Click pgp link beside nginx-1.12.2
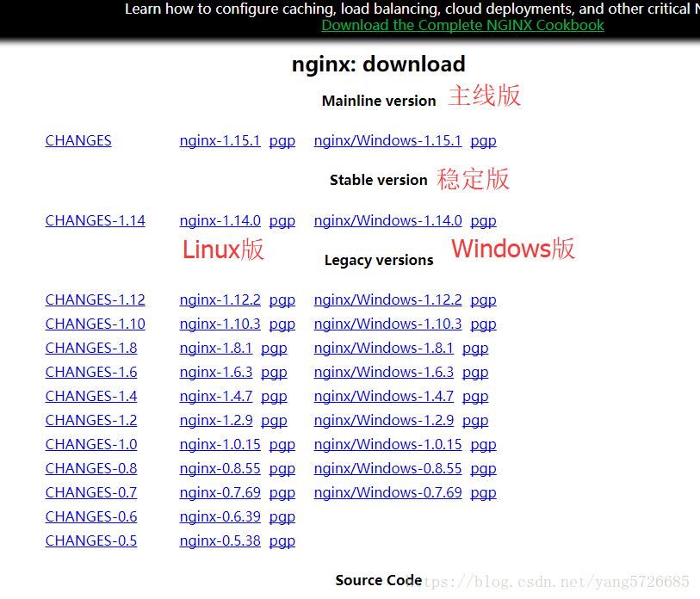The width and height of the screenshot is (700, 599). click(282, 301)
